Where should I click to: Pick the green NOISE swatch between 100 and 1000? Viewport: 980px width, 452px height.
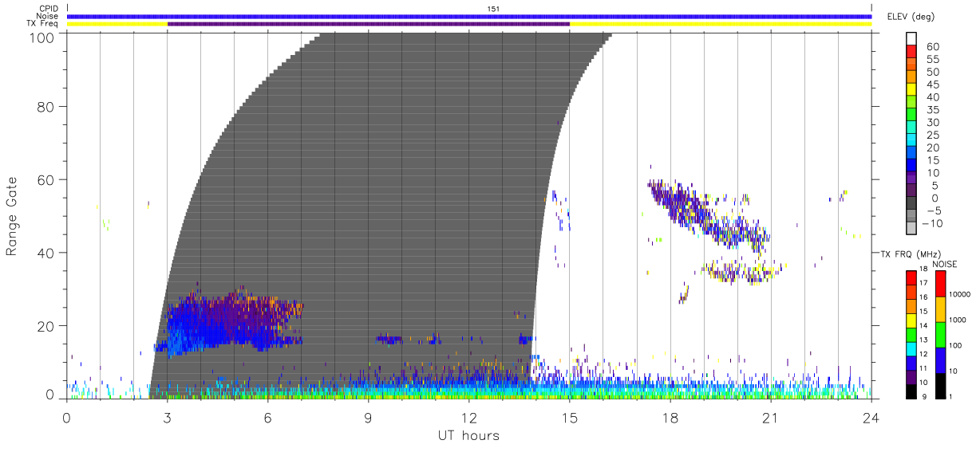tap(941, 334)
